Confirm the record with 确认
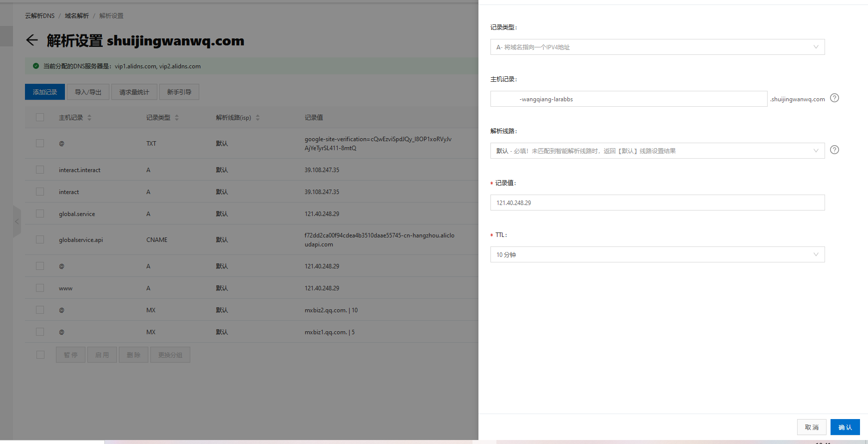The height and width of the screenshot is (444, 868). [845, 427]
